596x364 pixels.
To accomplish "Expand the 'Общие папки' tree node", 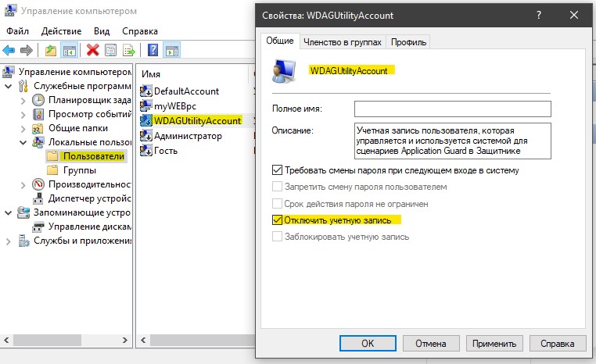I will pos(23,129).
